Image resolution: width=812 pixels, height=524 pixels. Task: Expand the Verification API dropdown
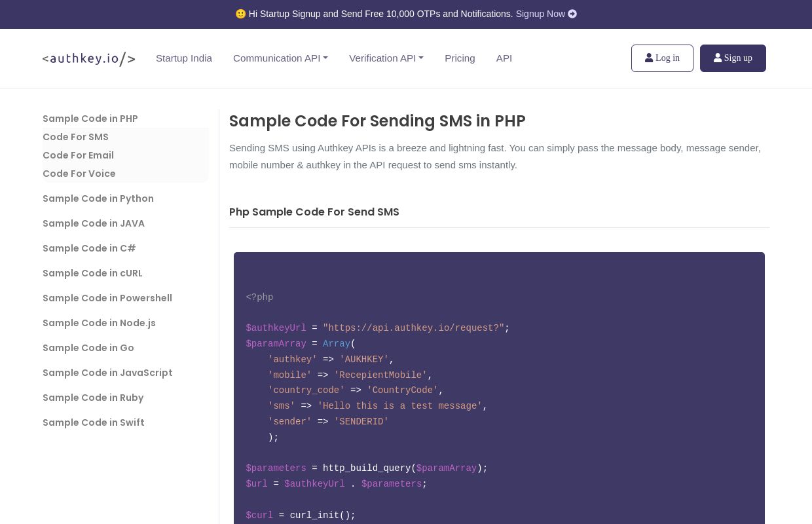(x=386, y=58)
